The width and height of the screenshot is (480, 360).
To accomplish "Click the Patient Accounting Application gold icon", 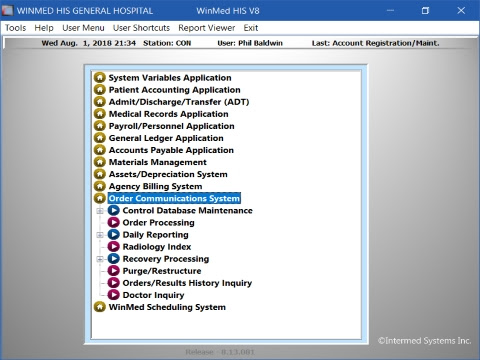I will point(100,90).
